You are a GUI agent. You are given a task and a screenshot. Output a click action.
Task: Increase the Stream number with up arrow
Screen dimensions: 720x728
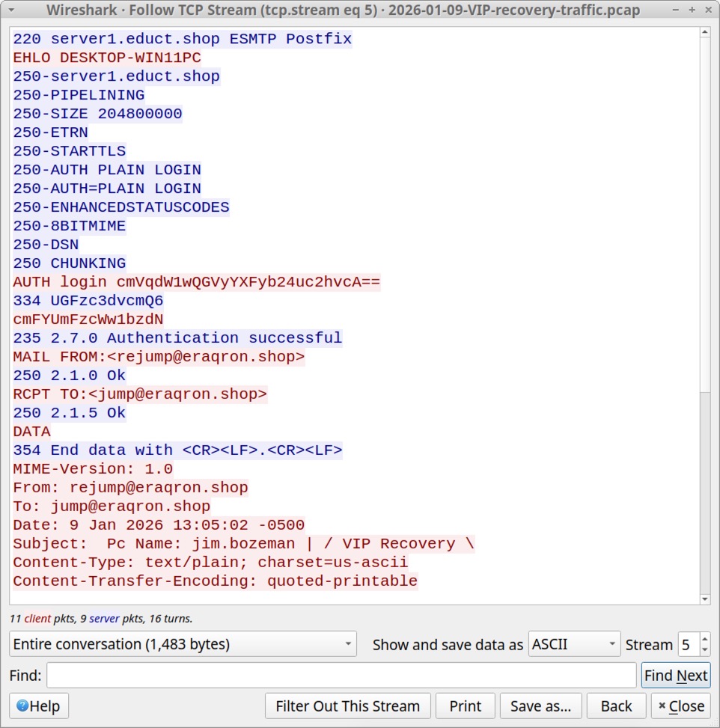tap(704, 639)
